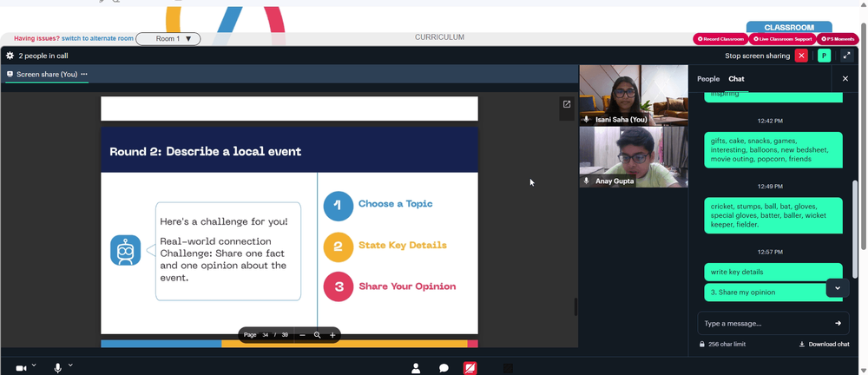Click step 1 Choose a Topic circle
The width and height of the screenshot is (868, 375).
click(339, 206)
